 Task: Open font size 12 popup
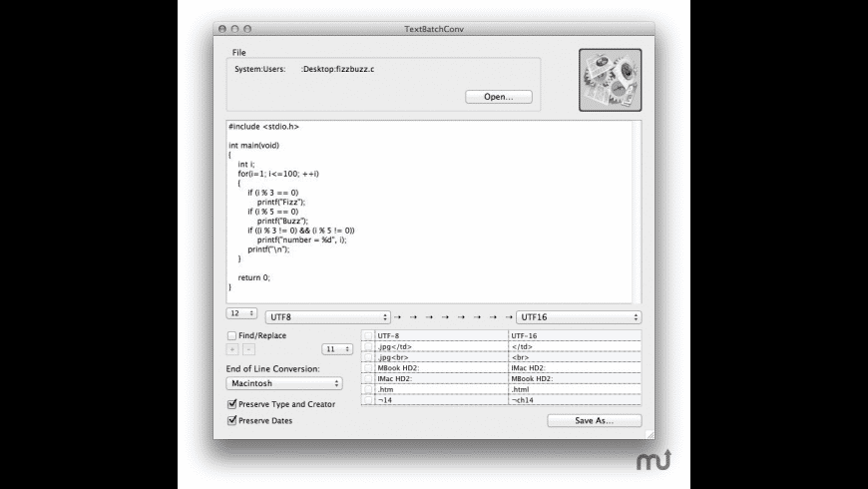click(241, 313)
